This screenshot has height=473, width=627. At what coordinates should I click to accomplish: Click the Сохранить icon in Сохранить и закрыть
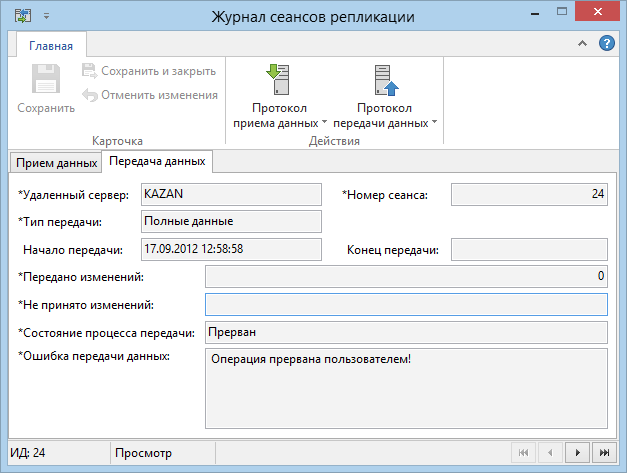click(x=89, y=71)
